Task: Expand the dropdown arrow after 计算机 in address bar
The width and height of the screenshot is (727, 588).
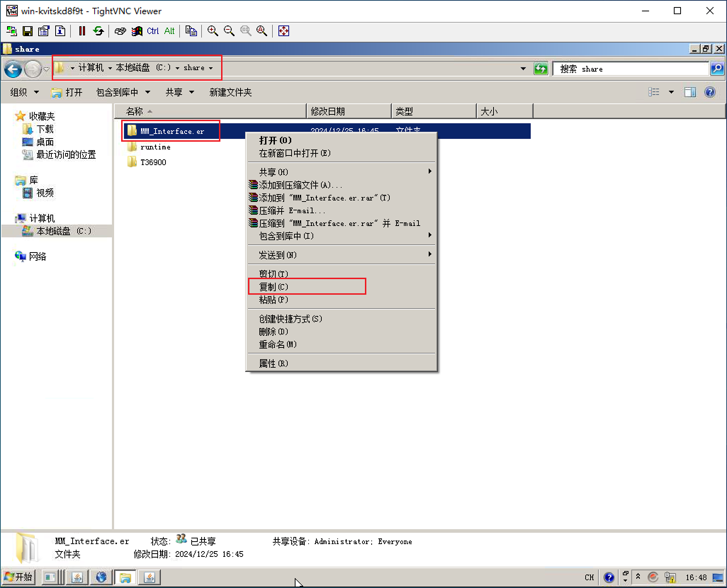Action: tap(110, 68)
